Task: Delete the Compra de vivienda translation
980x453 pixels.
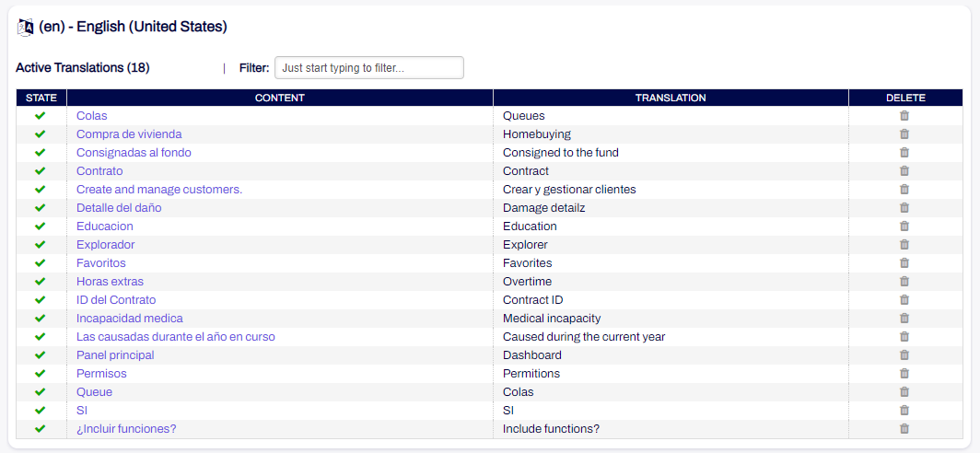Action: 904,134
